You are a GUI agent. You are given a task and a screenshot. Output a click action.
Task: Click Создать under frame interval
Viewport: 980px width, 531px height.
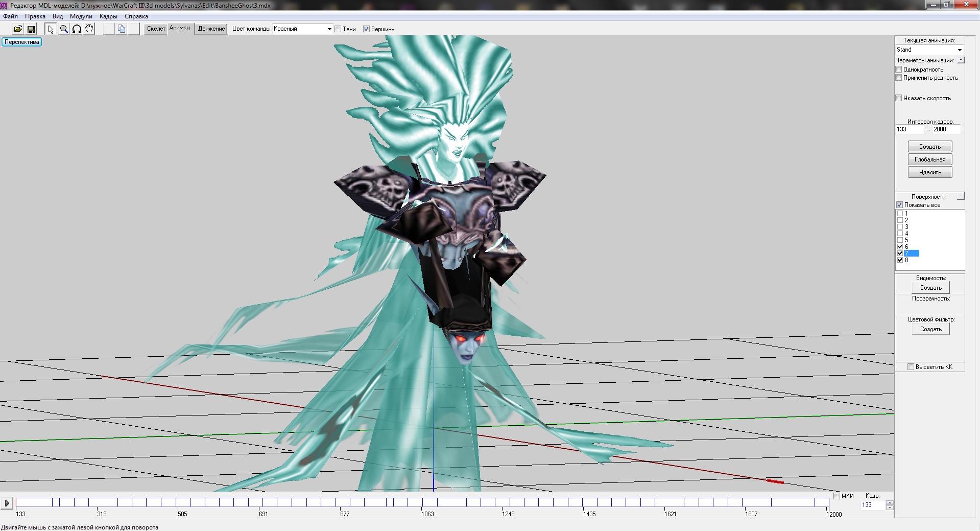click(930, 147)
